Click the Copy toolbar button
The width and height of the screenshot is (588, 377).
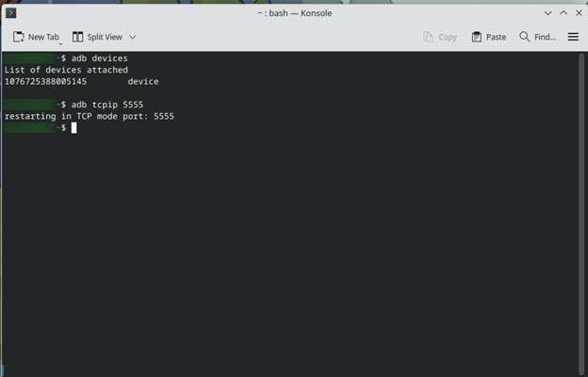click(440, 37)
